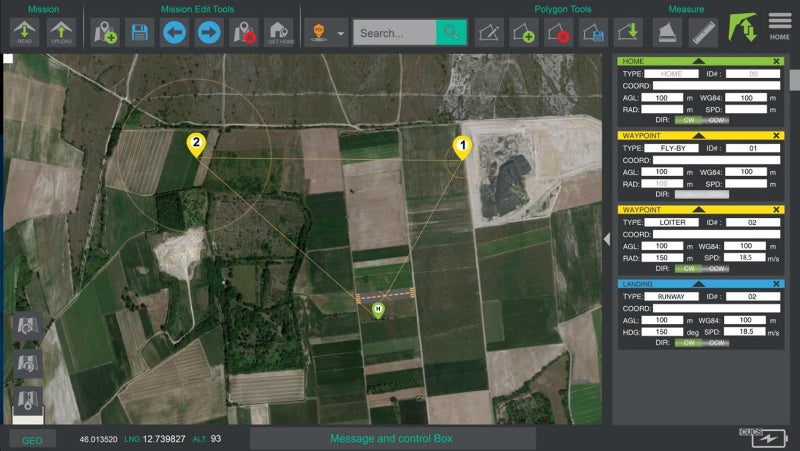Click the Set Home icon
Image resolution: width=800 pixels, height=451 pixels.
(279, 32)
